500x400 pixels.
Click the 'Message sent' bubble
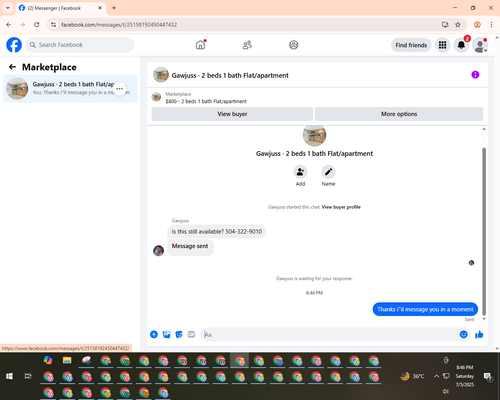coord(190,247)
